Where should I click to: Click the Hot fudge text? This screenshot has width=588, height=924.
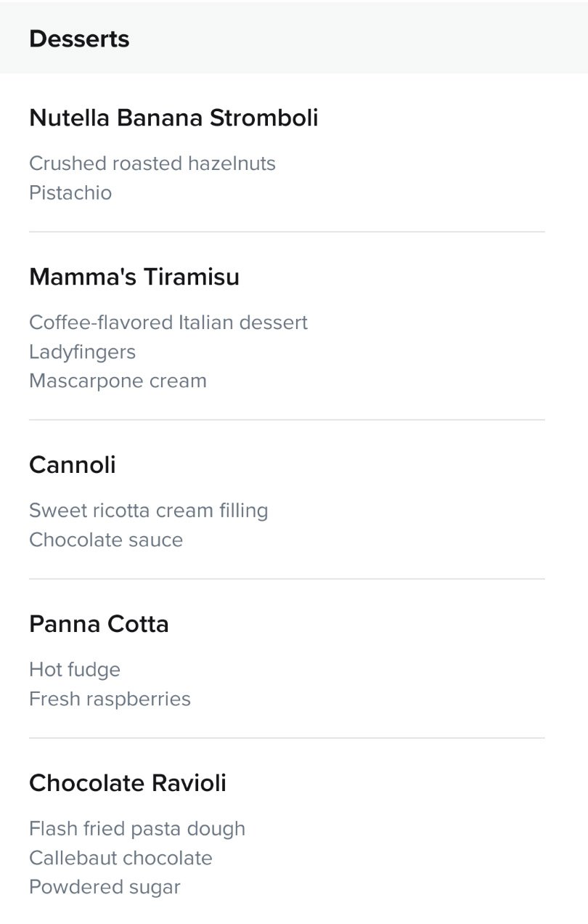point(75,670)
